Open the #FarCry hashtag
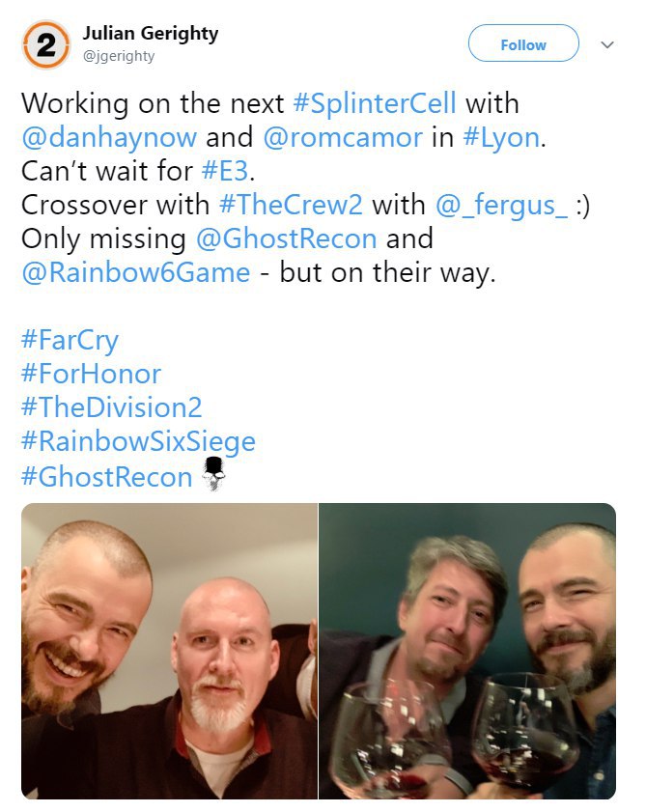 pyautogui.click(x=70, y=341)
